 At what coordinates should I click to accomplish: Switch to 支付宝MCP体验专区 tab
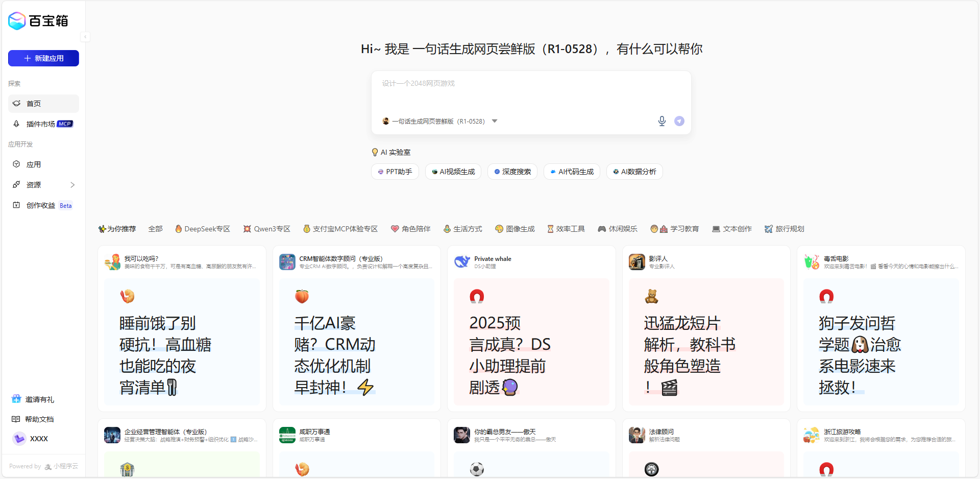pos(340,229)
